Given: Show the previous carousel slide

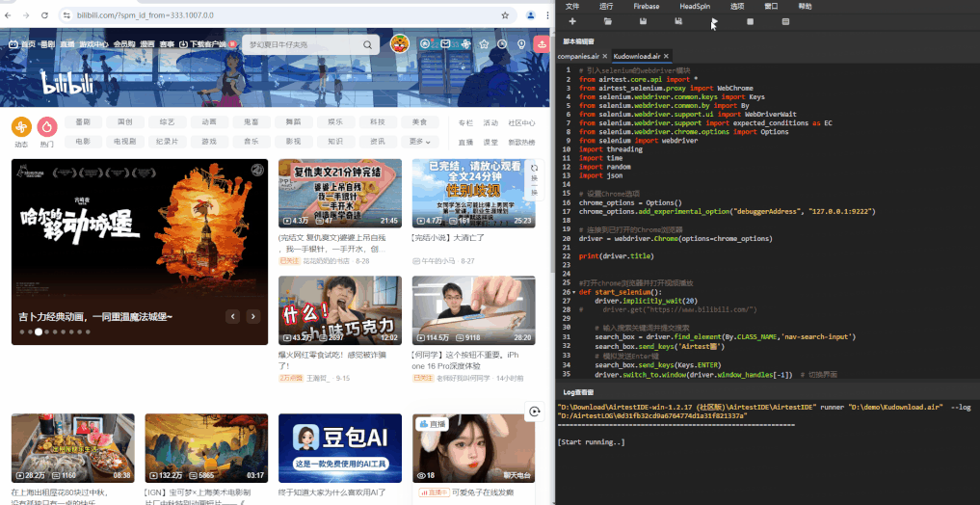Looking at the screenshot, I should pos(232,316).
